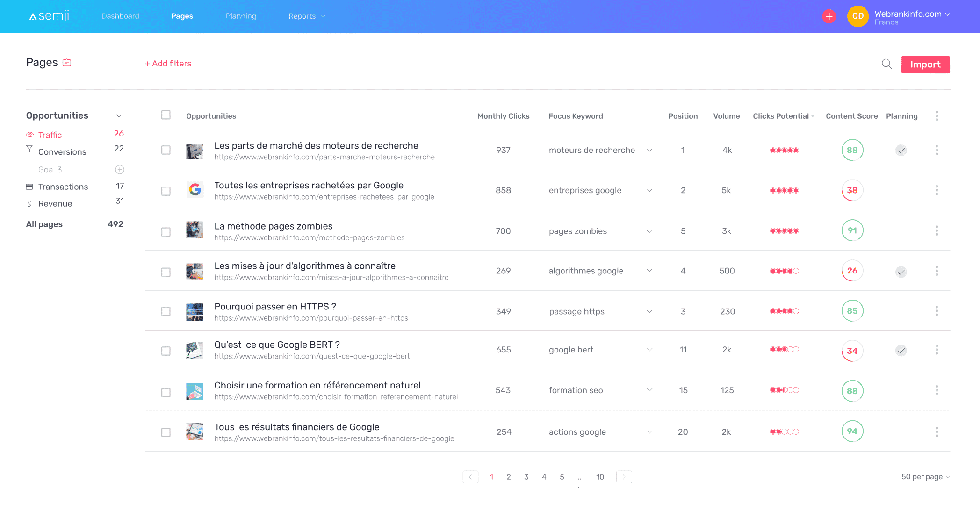This screenshot has height=510, width=980.
Task: Click the OD user avatar
Action: tap(857, 16)
